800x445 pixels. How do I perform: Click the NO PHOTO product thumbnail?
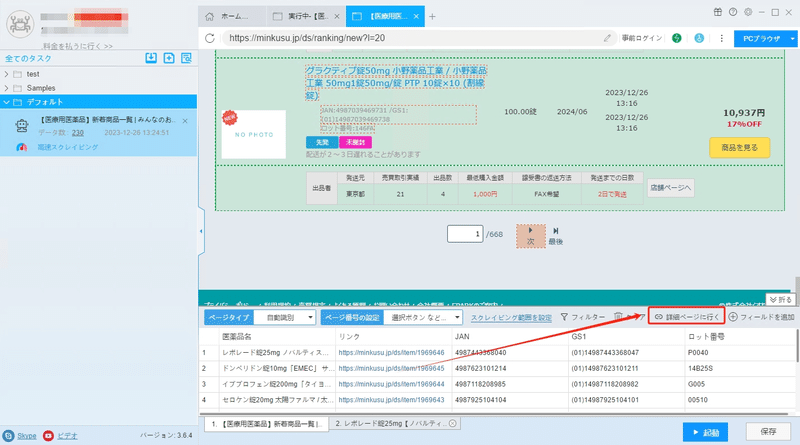(254, 134)
